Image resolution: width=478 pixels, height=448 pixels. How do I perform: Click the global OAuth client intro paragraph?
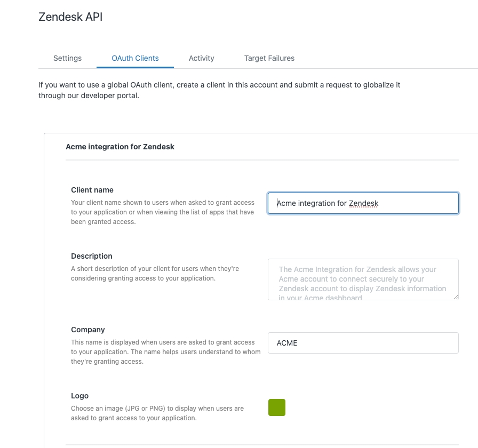[219, 91]
